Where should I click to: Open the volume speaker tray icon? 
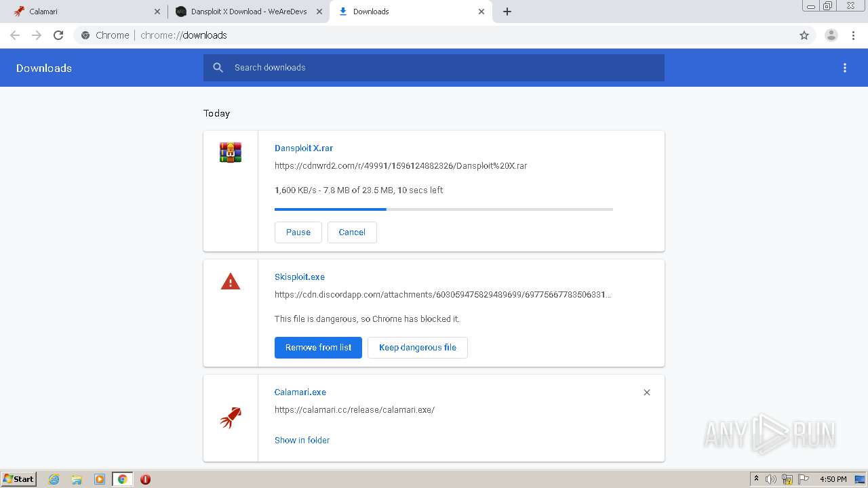(x=771, y=479)
